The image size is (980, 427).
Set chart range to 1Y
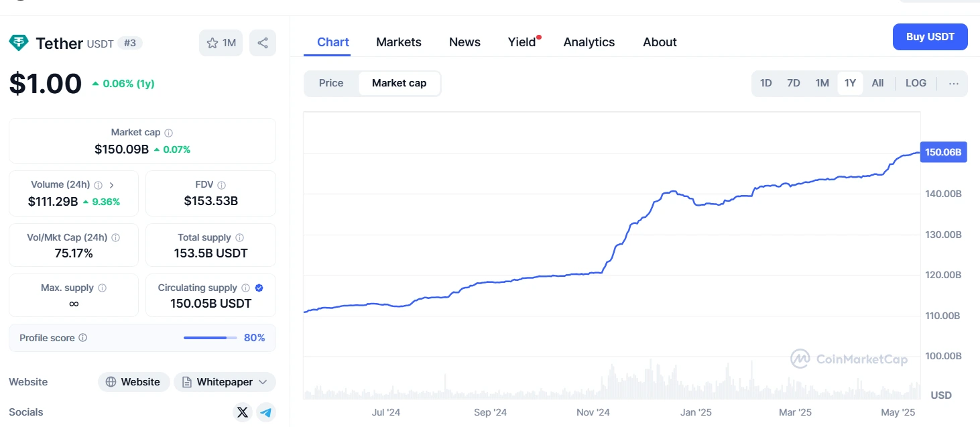tap(850, 83)
